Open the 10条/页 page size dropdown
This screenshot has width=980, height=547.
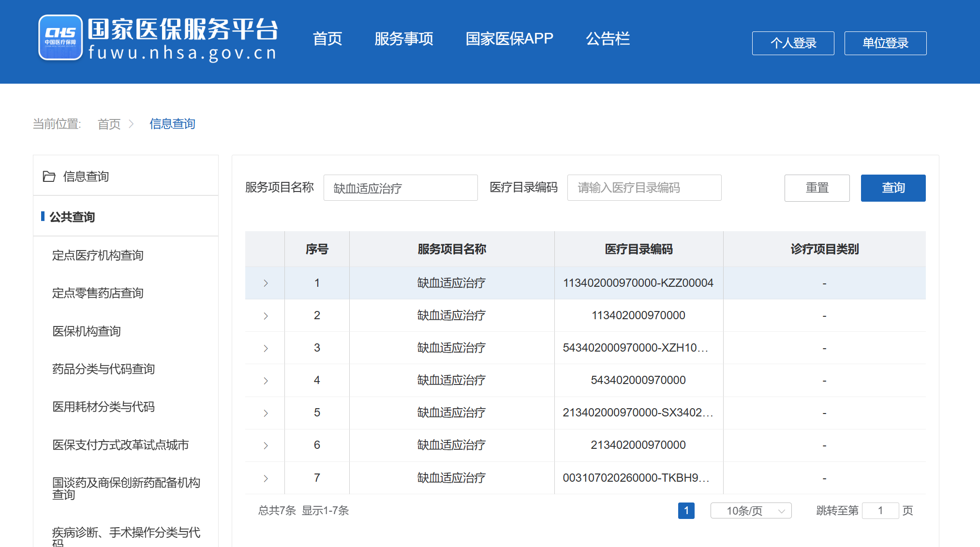pyautogui.click(x=751, y=511)
